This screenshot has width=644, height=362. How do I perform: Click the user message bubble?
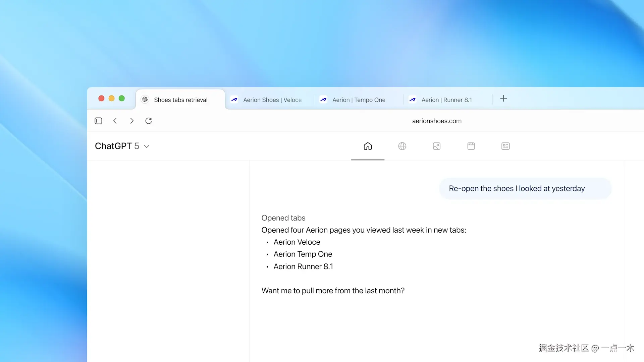(525, 189)
